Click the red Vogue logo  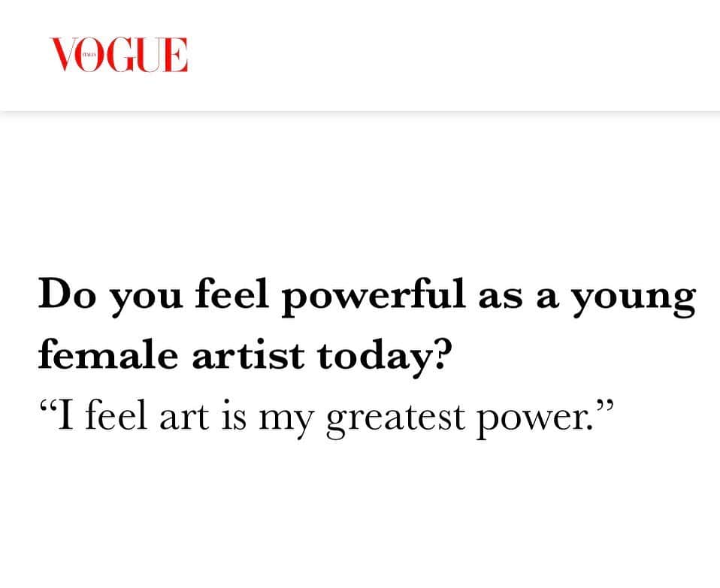point(119,55)
